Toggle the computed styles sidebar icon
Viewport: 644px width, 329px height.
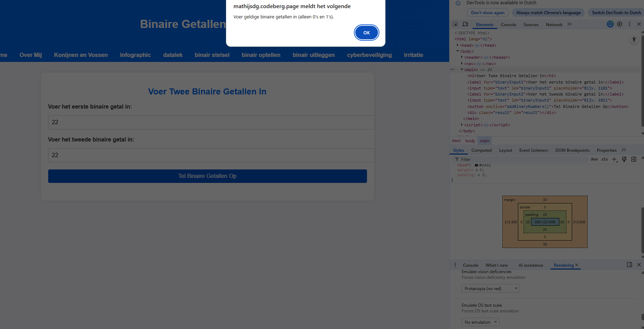[x=634, y=159]
